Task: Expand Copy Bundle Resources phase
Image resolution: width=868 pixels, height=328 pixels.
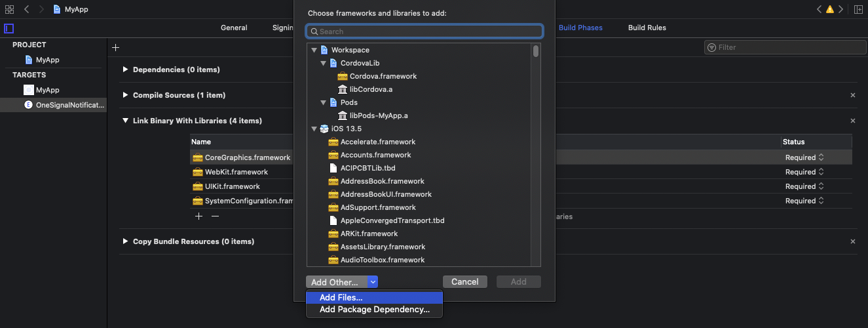Action: pyautogui.click(x=126, y=241)
